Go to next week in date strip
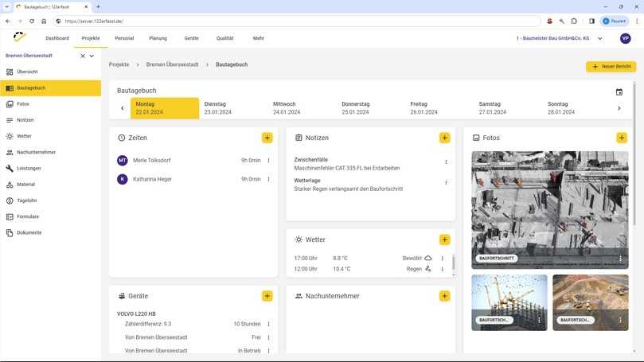Viewport: 644px width, 362px height. [x=619, y=108]
